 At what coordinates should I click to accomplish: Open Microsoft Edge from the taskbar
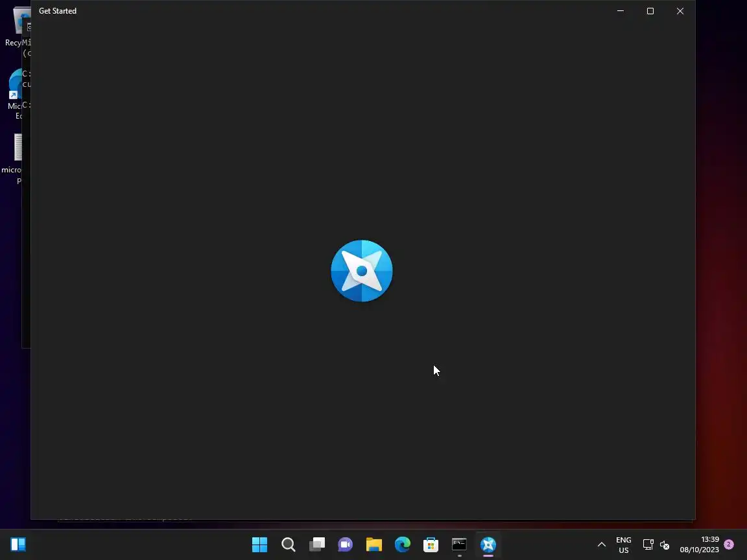[403, 544]
